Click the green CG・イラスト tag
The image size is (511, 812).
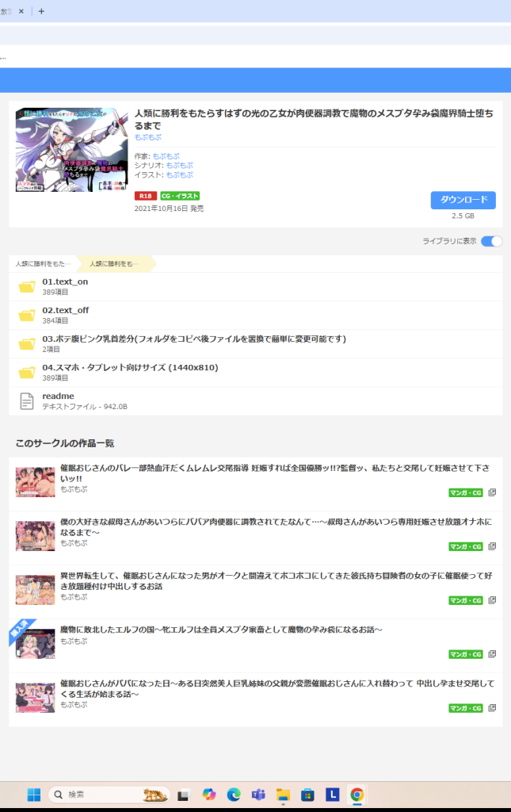point(180,196)
